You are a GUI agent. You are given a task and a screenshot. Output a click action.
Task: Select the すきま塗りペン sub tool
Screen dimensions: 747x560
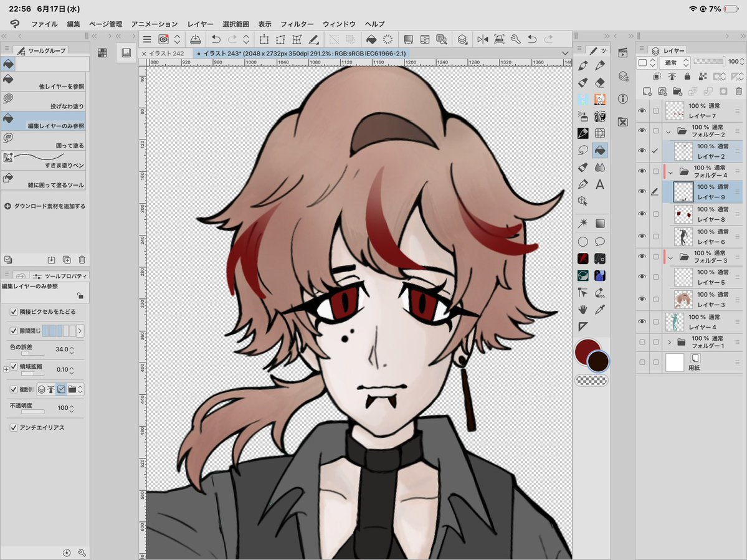[44, 160]
